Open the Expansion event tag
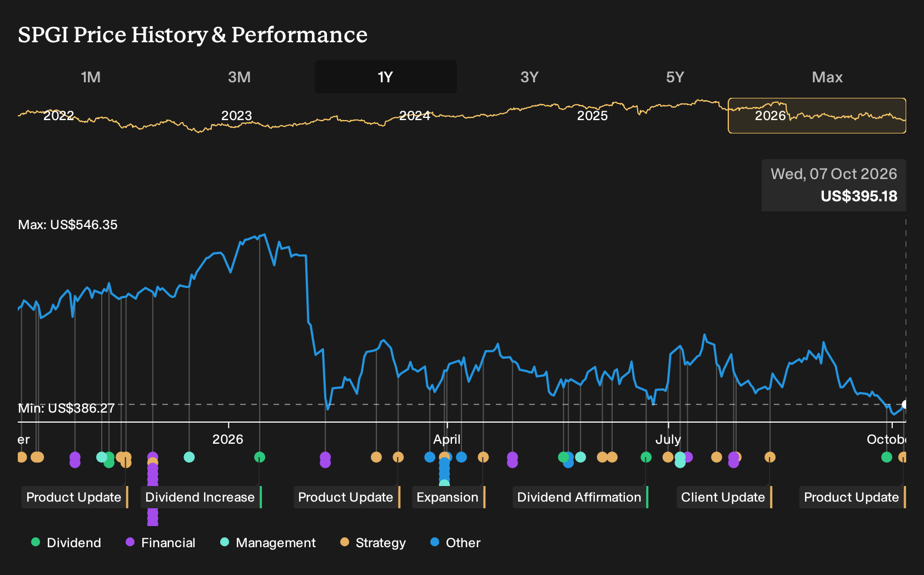This screenshot has width=924, height=575. point(449,497)
